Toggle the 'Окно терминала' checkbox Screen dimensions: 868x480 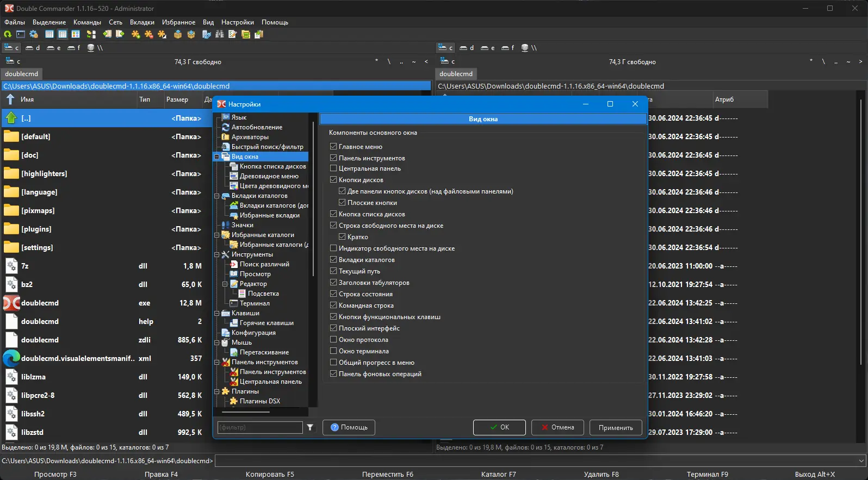click(333, 351)
